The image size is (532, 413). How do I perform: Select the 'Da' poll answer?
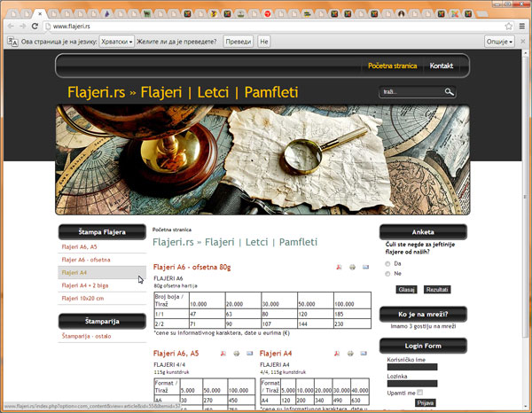388,263
